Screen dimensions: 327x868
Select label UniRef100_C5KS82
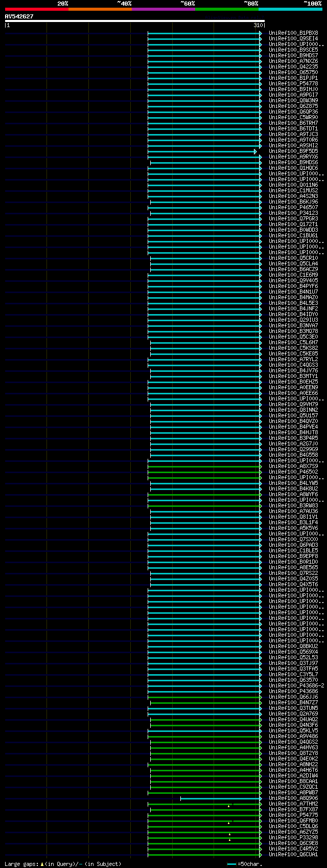click(x=293, y=348)
